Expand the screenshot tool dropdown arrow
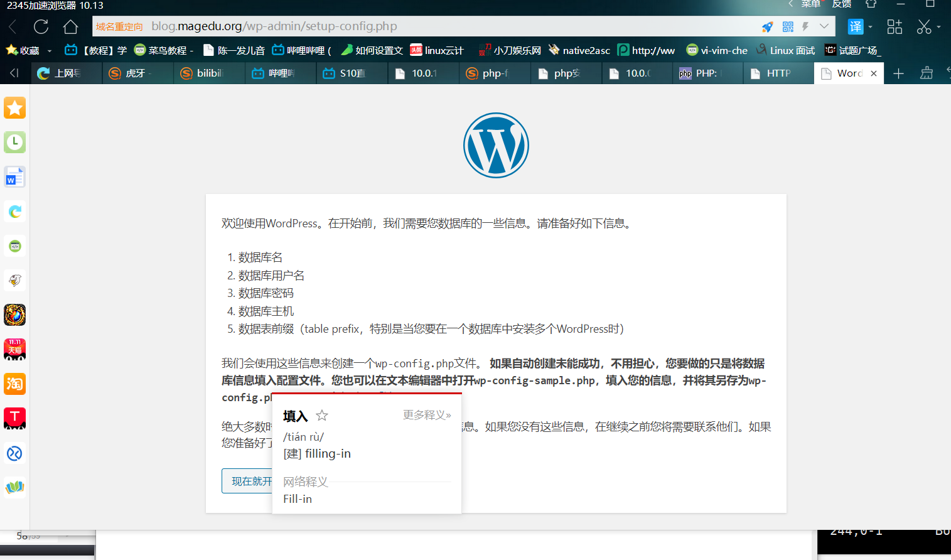This screenshot has height=560, width=951. [x=938, y=27]
